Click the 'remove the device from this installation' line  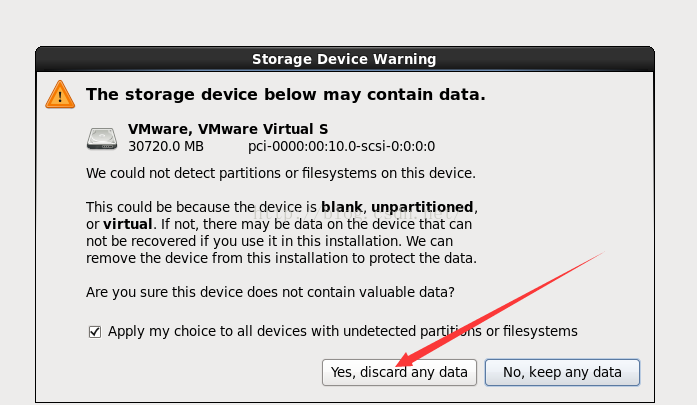[x=281, y=258]
